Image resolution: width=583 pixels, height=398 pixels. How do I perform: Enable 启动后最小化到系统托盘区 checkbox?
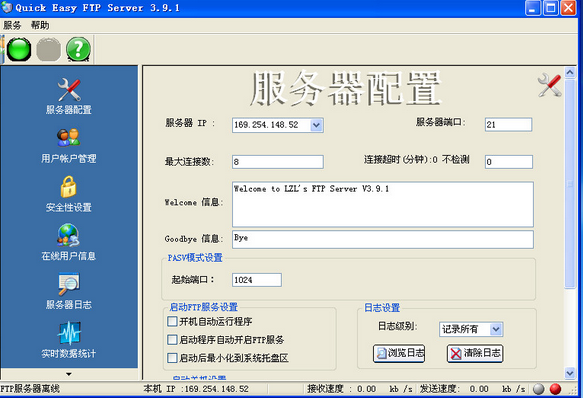click(172, 358)
